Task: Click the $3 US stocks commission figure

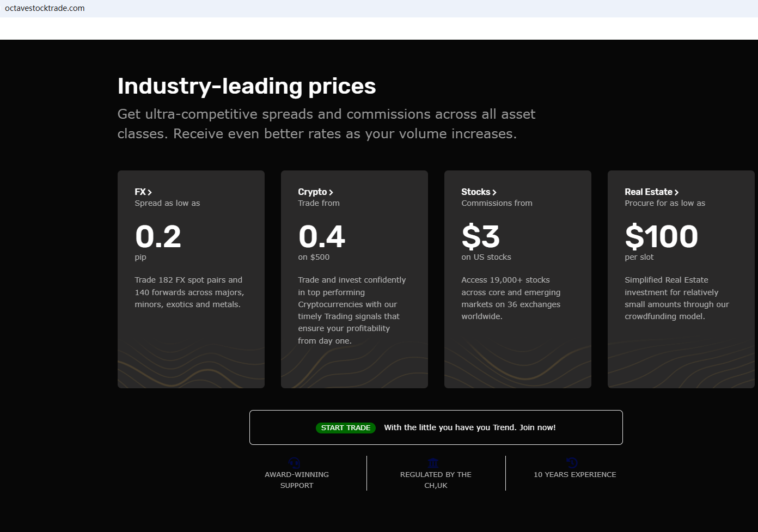Action: [480, 236]
